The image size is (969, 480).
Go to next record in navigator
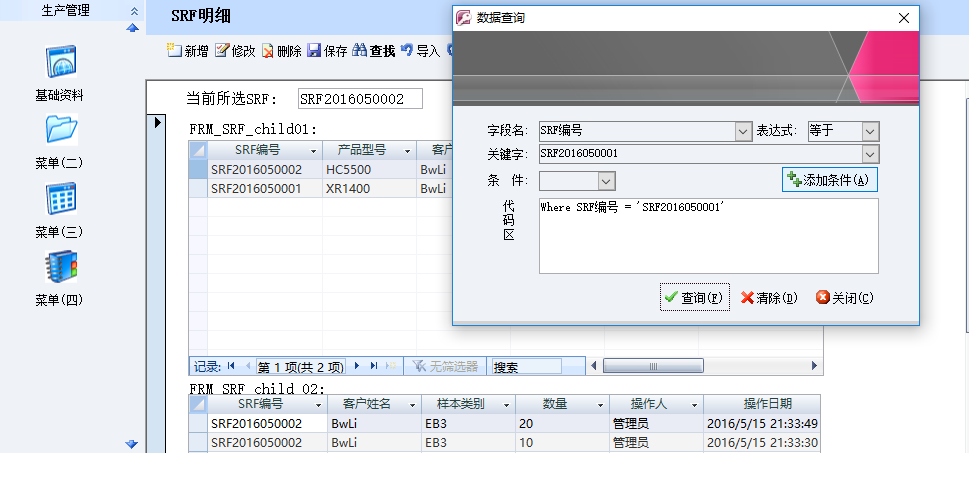(x=357, y=366)
